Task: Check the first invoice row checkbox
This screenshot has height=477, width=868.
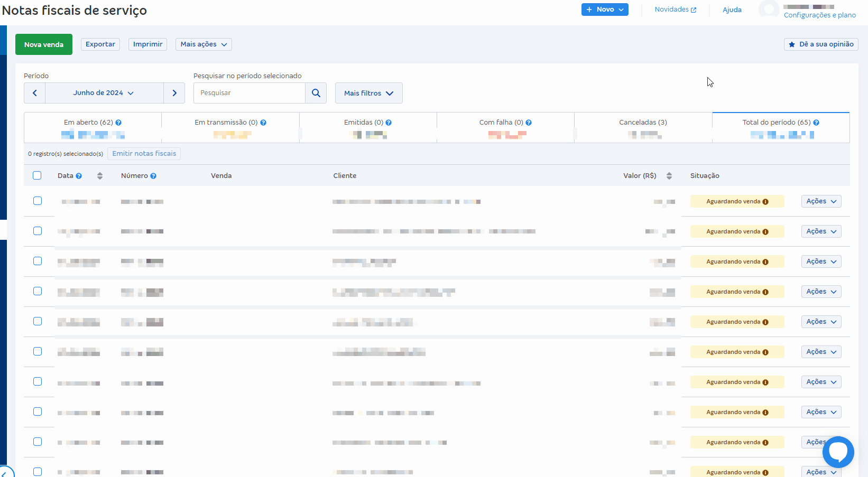Action: (x=38, y=201)
